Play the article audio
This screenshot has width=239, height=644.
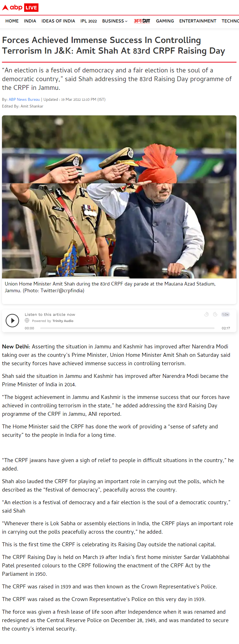click(x=12, y=321)
